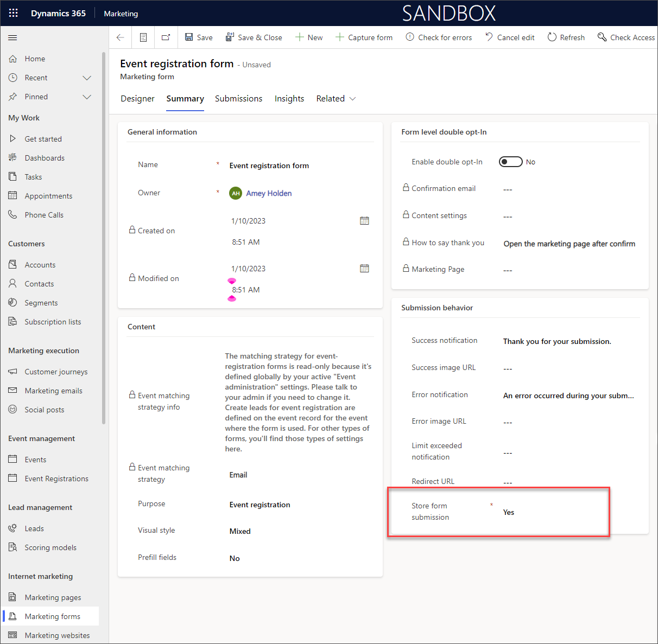The height and width of the screenshot is (644, 658).
Task: Select the Segments icon in Customers
Action: coord(12,302)
